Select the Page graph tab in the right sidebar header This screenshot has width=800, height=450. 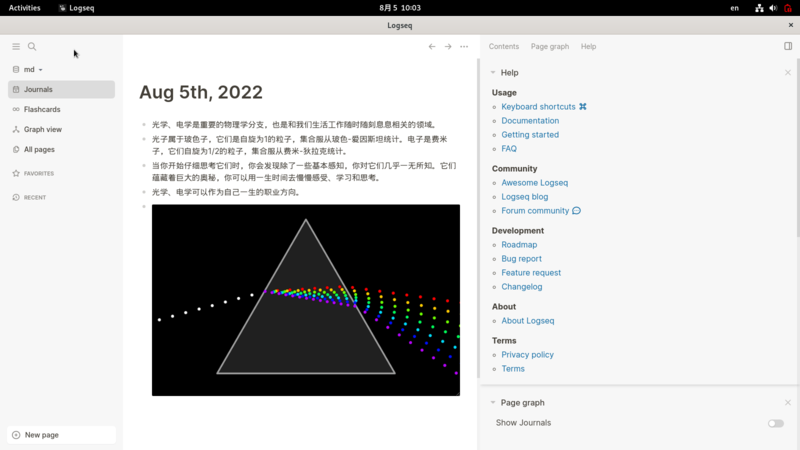(x=550, y=47)
